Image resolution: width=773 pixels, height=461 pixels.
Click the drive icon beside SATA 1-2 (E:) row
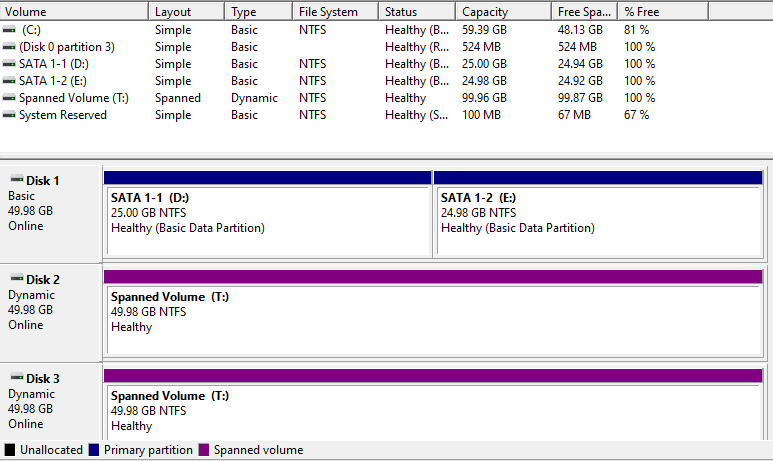point(9,81)
